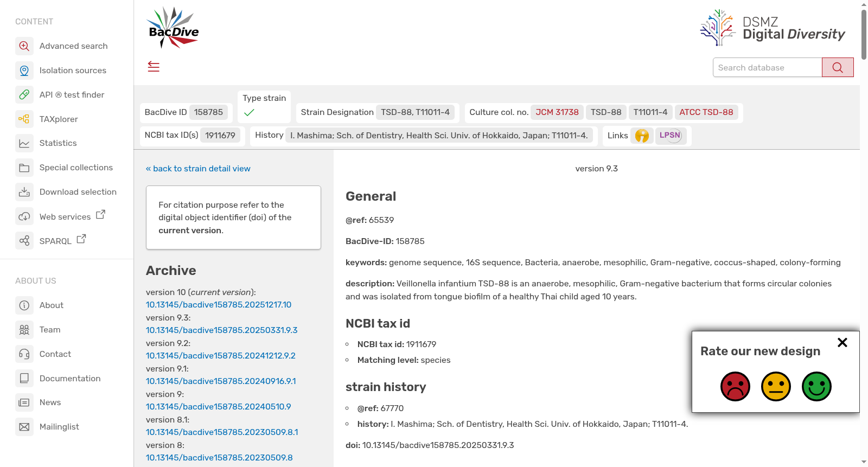Click the Isolation sources map pin icon
Viewport: 868px width, 467px height.
click(x=24, y=71)
